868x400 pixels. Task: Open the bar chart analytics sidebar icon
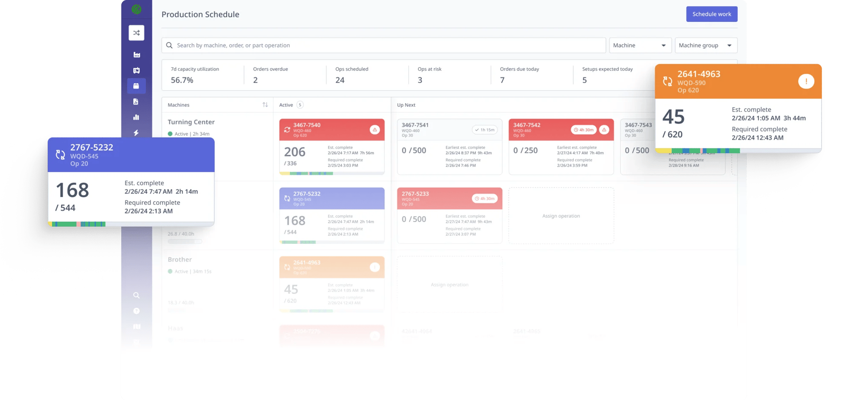tap(136, 117)
